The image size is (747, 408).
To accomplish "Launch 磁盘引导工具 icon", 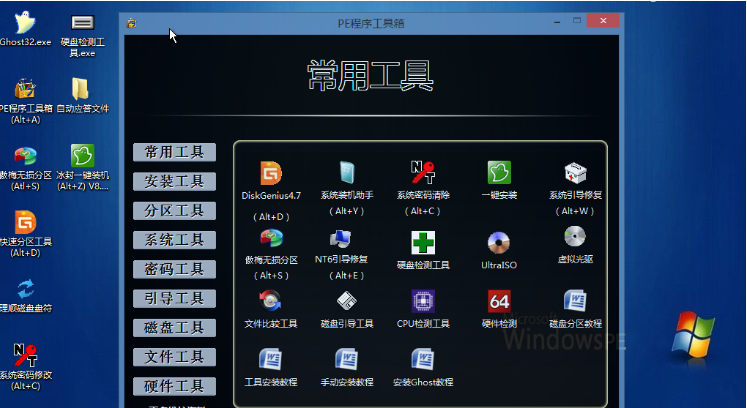I will point(347,301).
